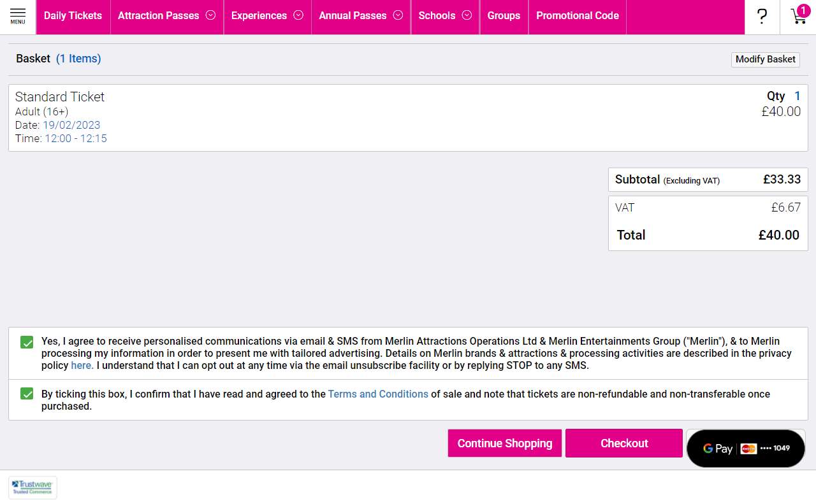Viewport: 816px width, 504px height.
Task: Open the privacy policy 'here' link
Action: [82, 365]
